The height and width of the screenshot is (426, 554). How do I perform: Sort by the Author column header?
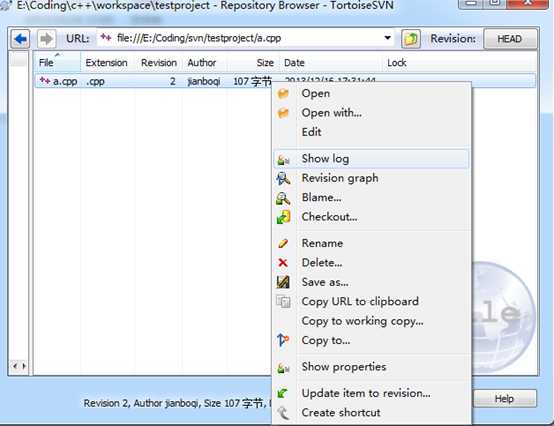pos(204,63)
